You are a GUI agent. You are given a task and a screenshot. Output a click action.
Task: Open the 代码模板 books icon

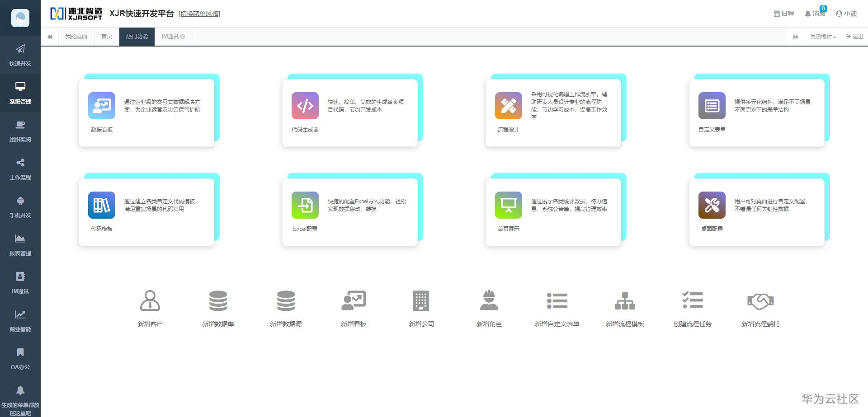point(102,205)
